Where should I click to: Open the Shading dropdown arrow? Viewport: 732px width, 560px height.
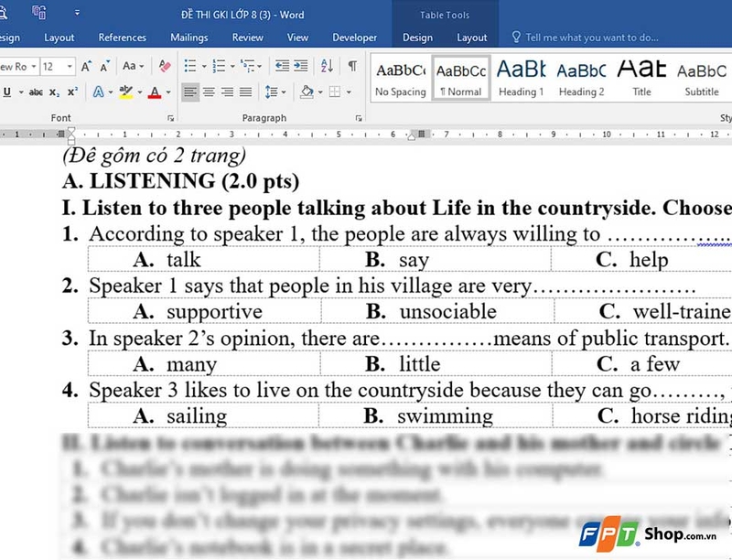320,92
